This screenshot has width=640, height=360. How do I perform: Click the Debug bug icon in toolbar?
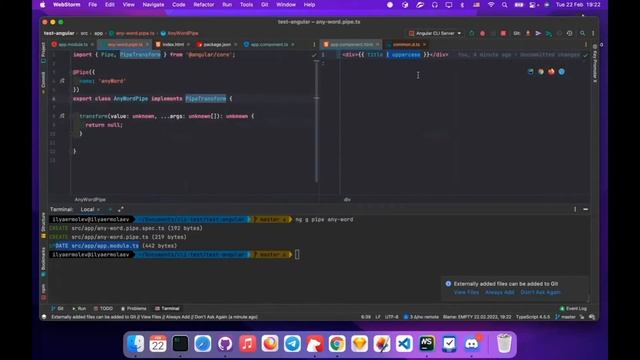(482, 33)
